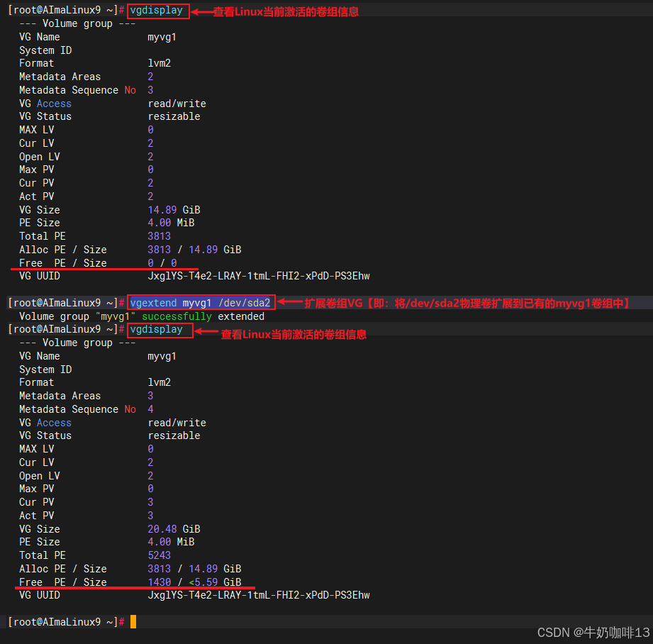Click the Total PE value '5243'
This screenshot has width=653, height=644.
coord(159,555)
